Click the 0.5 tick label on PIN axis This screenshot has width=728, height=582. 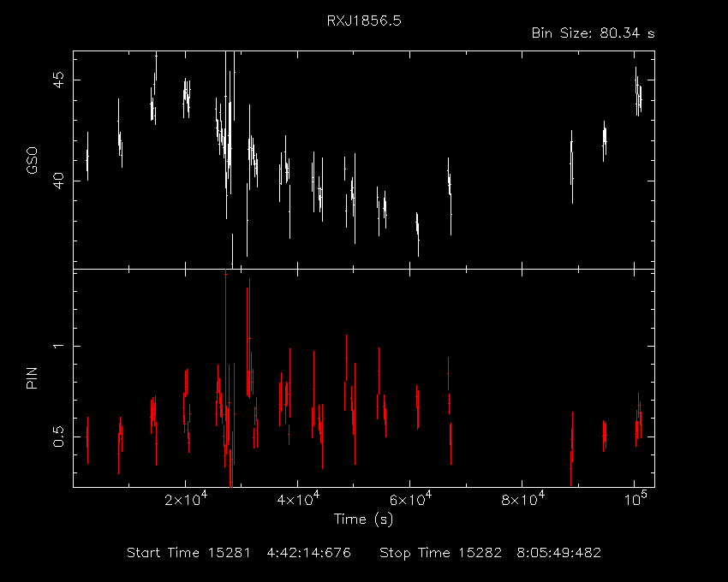click(59, 436)
